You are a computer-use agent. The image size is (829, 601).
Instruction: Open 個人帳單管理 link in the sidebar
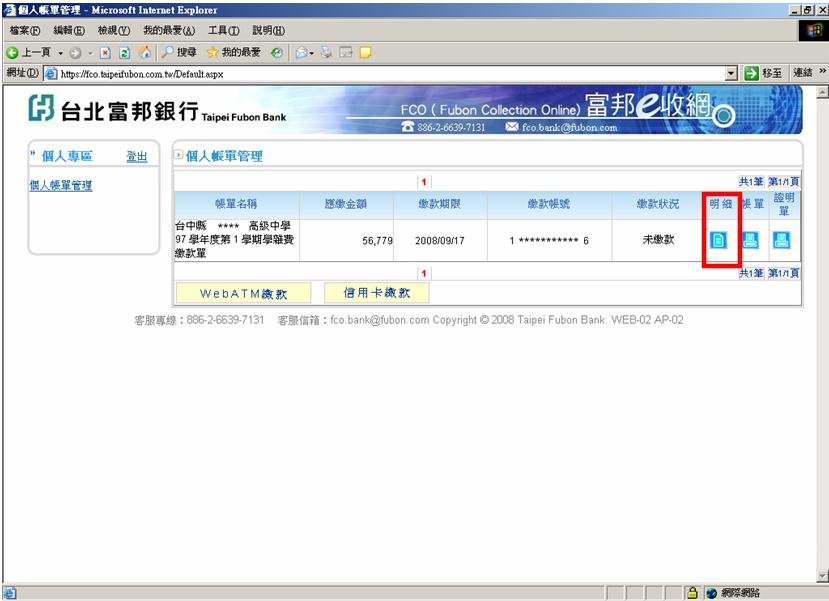coord(61,185)
